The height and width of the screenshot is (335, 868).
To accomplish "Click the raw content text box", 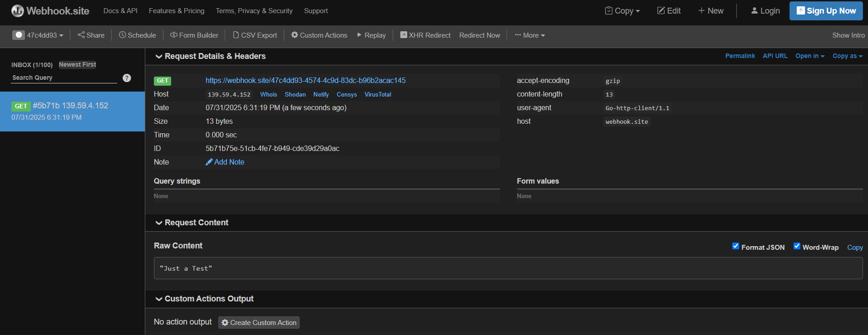I will [508, 268].
